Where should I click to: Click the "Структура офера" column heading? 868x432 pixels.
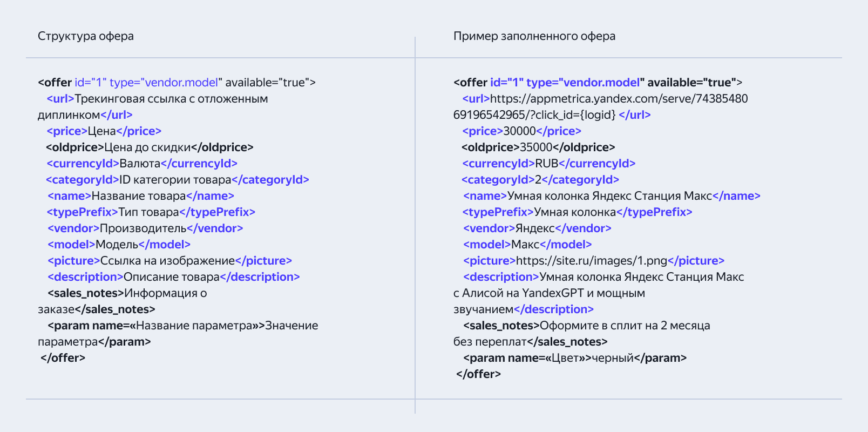click(86, 36)
